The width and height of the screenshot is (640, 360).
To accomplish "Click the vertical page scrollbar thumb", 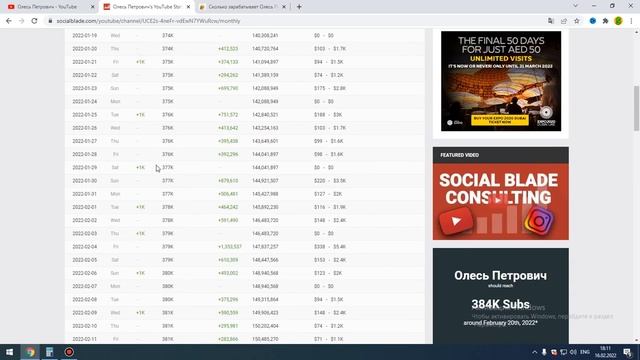I will [636, 108].
